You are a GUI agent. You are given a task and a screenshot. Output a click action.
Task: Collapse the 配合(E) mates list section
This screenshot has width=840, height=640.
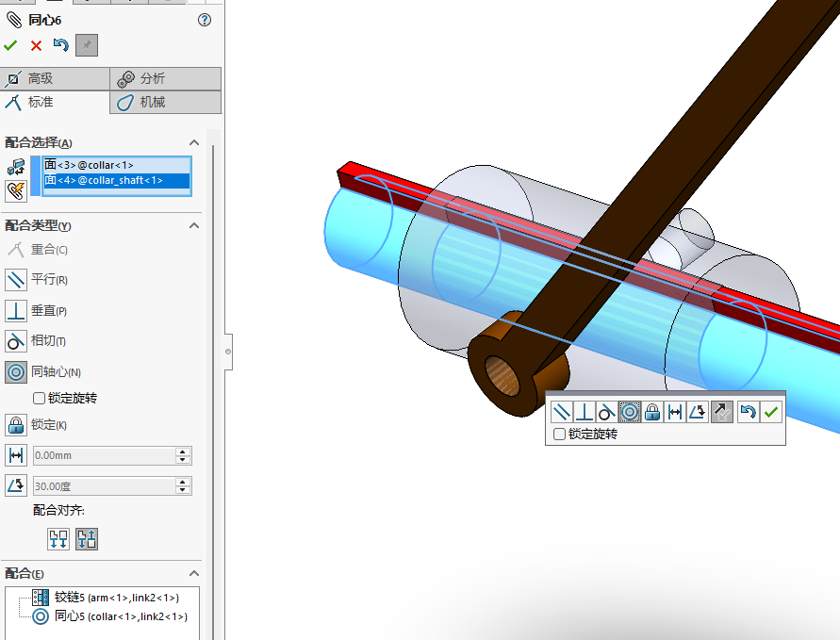[194, 573]
